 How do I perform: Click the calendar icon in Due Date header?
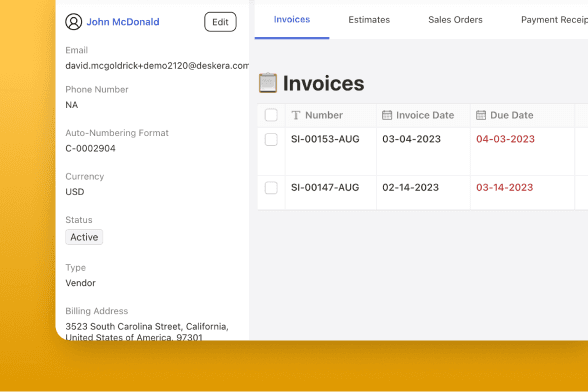click(481, 115)
